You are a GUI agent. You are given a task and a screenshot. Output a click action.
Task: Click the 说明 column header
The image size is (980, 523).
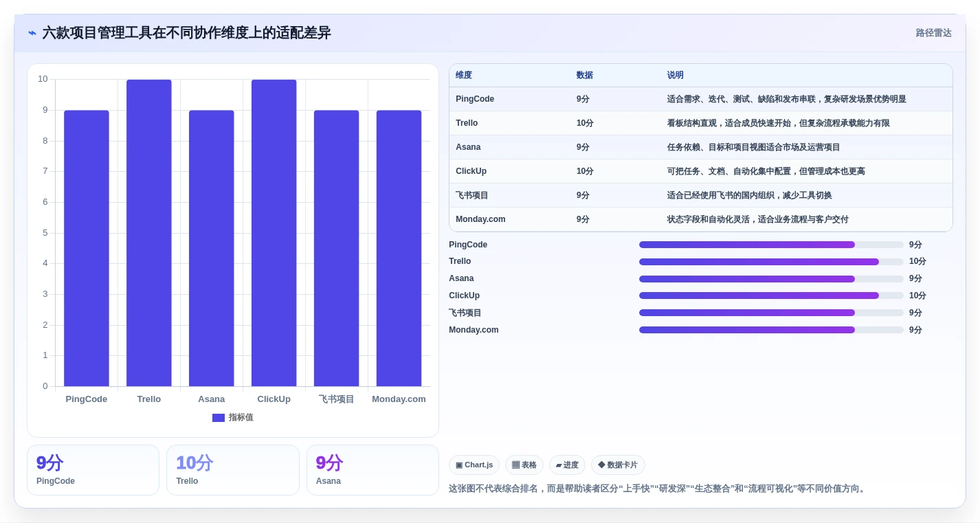click(x=676, y=76)
